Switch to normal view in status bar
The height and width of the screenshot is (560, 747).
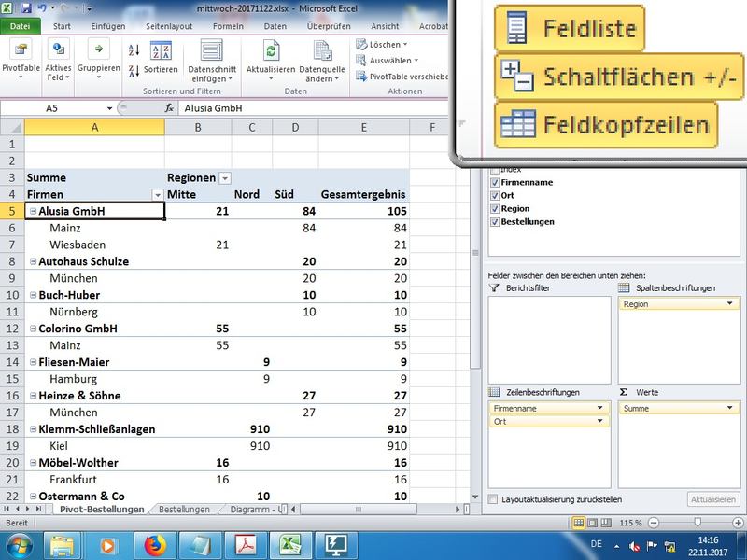pos(578,523)
